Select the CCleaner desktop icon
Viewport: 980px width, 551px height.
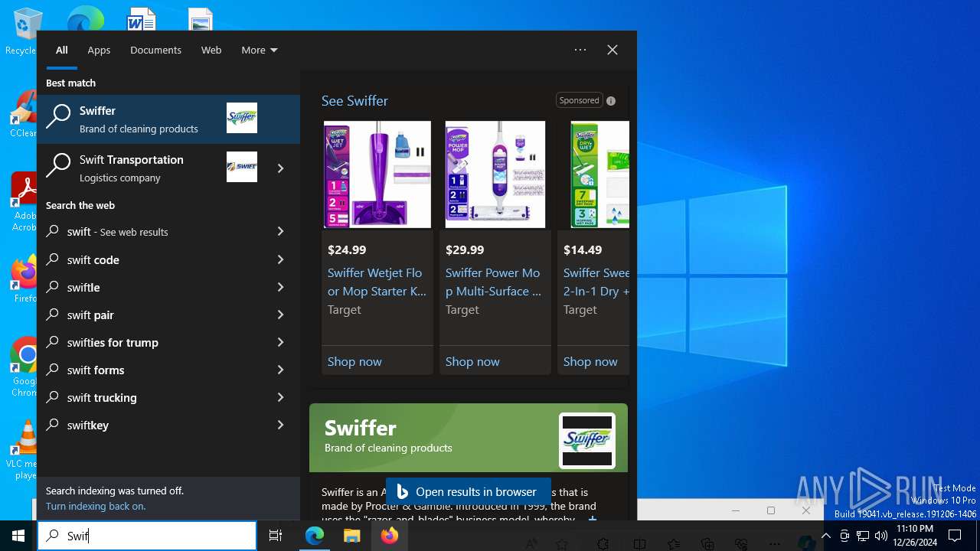23,114
